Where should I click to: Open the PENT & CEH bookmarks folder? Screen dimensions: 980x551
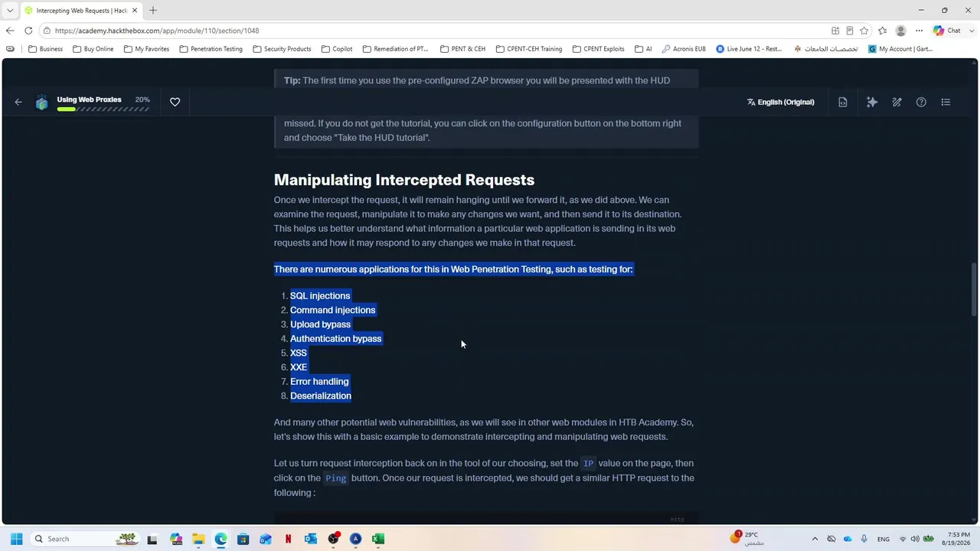462,49
